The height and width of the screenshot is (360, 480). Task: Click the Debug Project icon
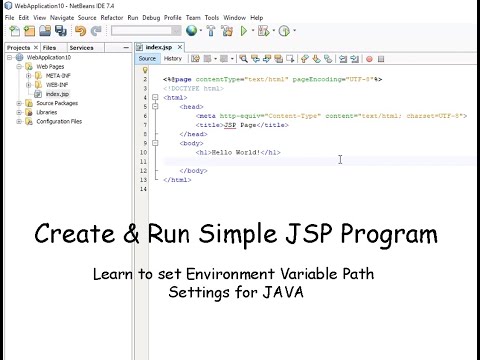click(264, 31)
